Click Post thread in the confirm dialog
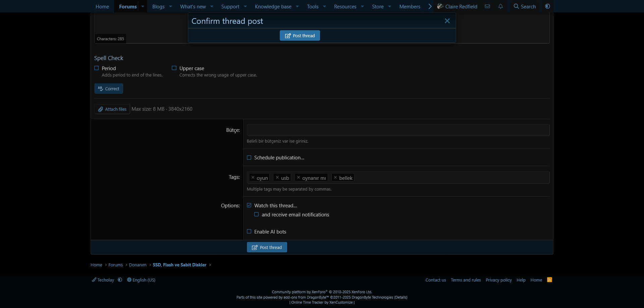This screenshot has width=644, height=308. (300, 36)
